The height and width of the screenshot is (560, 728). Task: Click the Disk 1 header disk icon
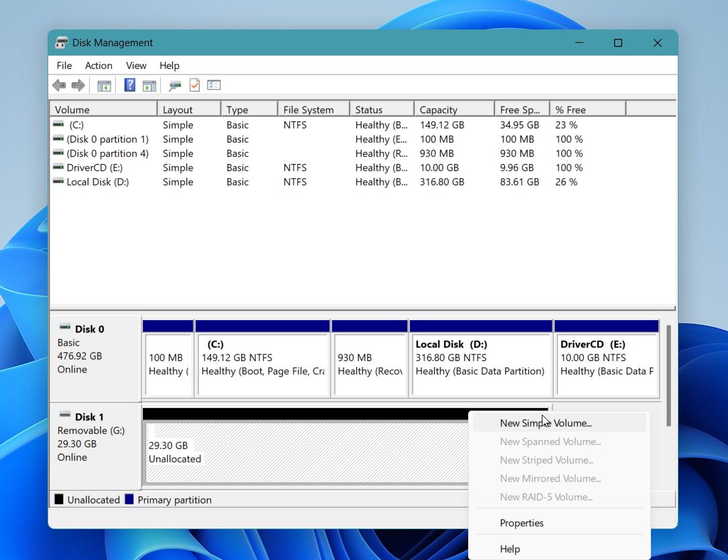pos(65,415)
